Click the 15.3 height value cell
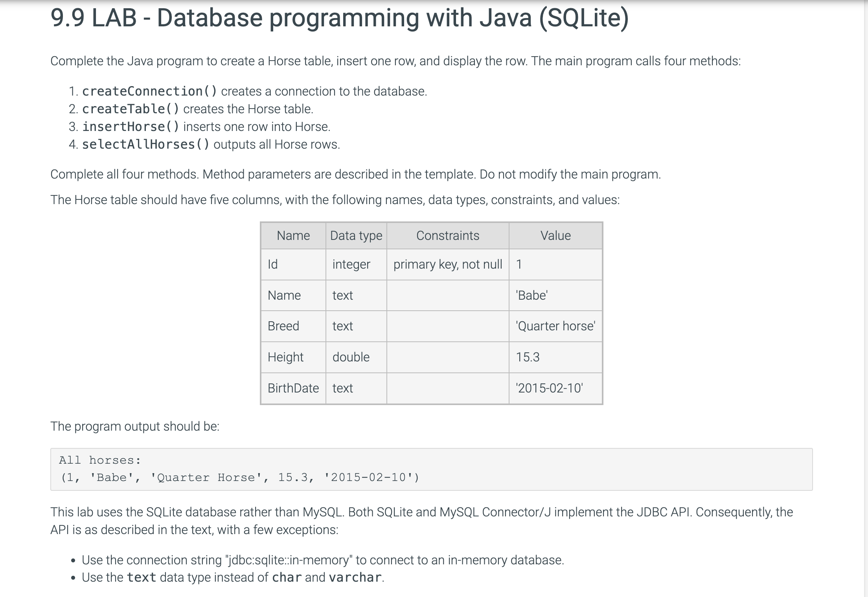868x597 pixels. pyautogui.click(x=528, y=357)
